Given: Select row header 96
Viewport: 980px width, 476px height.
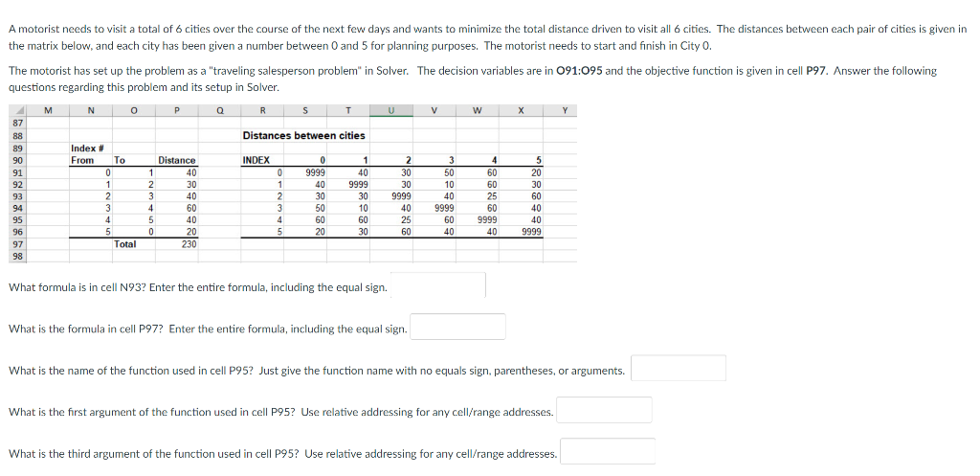Looking at the screenshot, I should point(17,232).
